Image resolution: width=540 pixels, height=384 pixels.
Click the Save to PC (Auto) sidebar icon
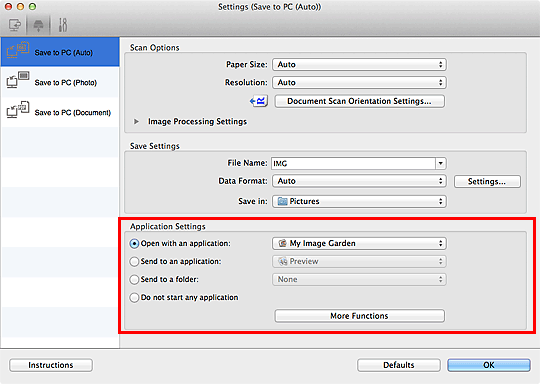tap(18, 51)
